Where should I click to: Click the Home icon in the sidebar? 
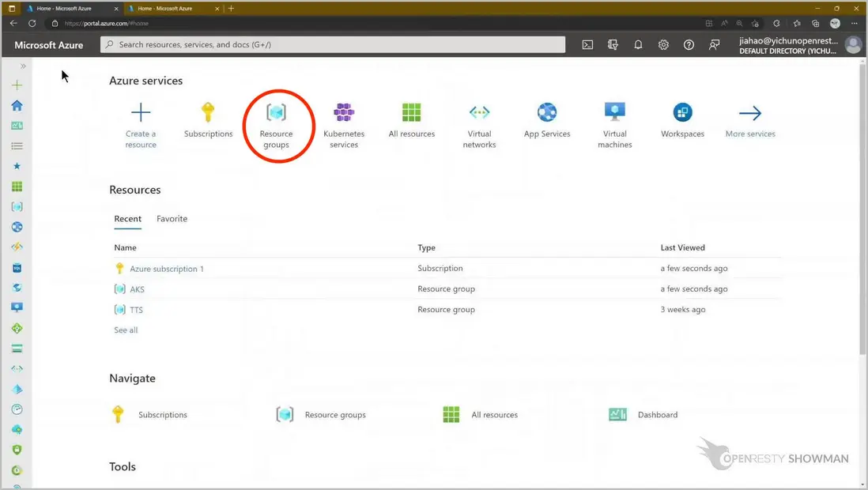[17, 105]
